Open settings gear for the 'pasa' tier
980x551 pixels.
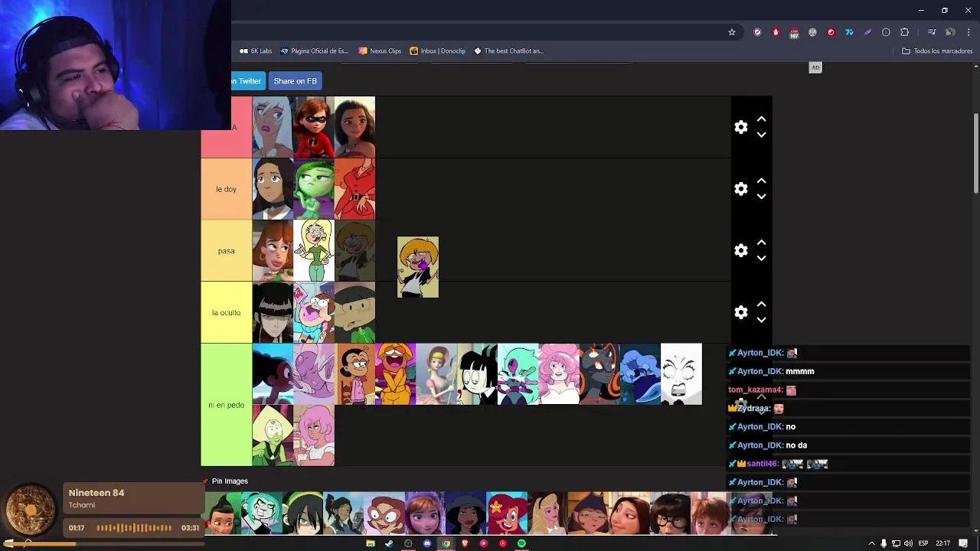(x=740, y=251)
